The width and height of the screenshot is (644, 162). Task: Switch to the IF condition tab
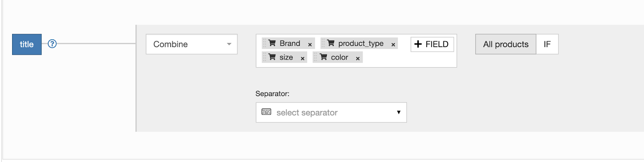pyautogui.click(x=547, y=44)
